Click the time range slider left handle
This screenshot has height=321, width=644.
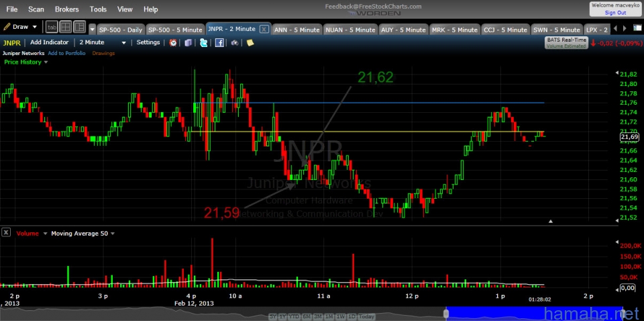click(x=445, y=314)
